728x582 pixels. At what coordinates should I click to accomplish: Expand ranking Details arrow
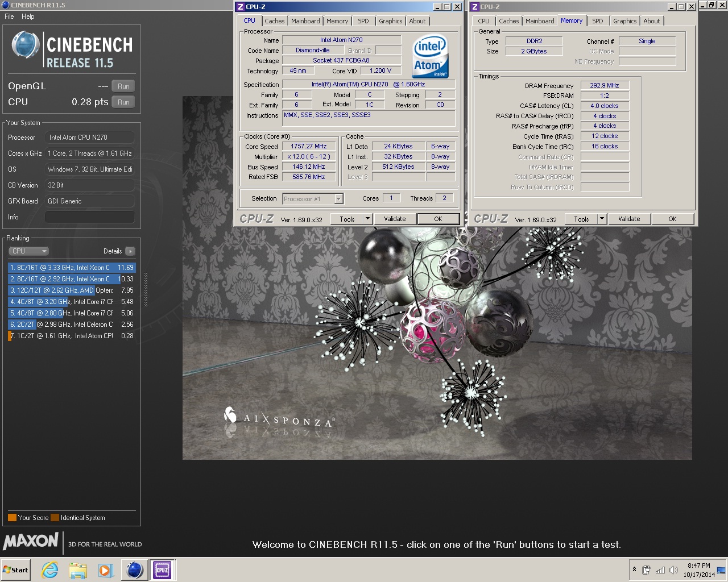point(130,251)
